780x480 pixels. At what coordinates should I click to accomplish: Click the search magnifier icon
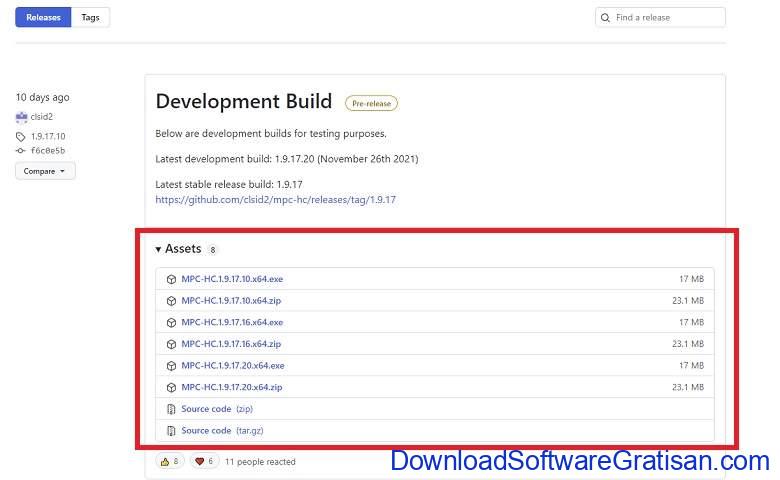[x=605, y=18]
